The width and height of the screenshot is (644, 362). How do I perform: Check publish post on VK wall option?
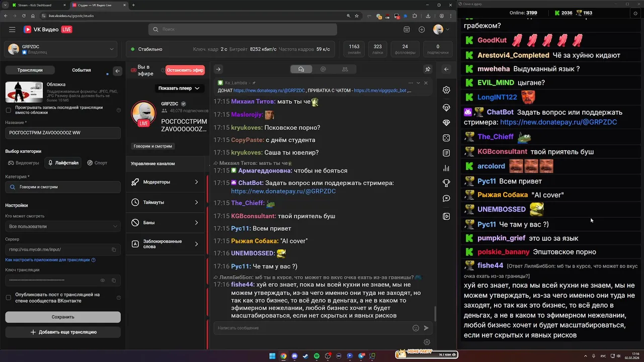8,298
